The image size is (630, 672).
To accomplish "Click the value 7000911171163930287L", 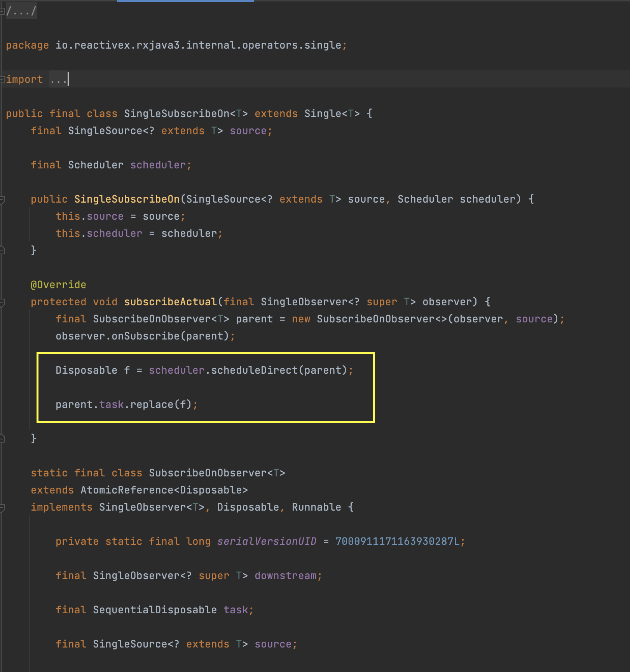I will coord(398,541).
